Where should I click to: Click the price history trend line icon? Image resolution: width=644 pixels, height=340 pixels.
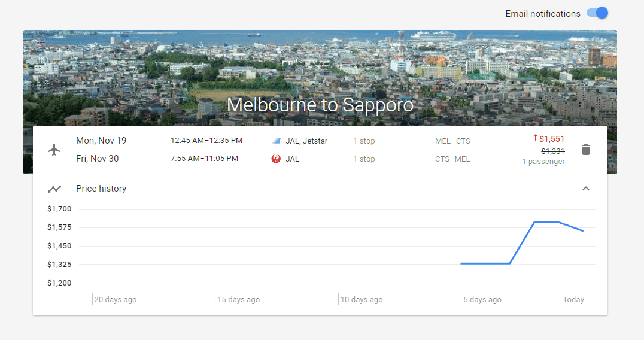pyautogui.click(x=54, y=189)
